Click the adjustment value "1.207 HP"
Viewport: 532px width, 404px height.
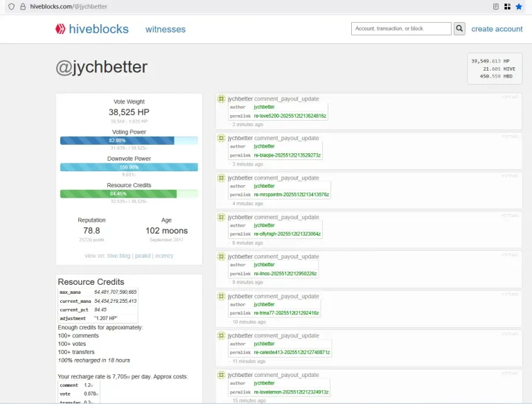106,318
